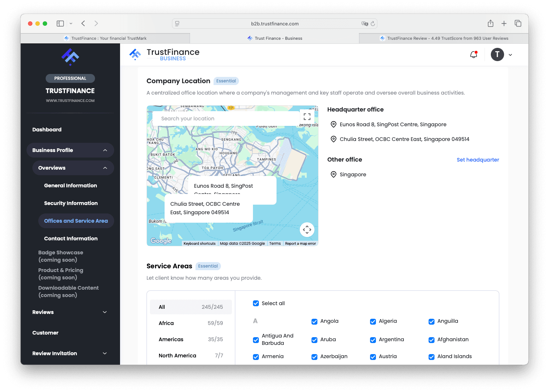Viewport: 549px width, 392px height.
Task: Select the Africa region category
Action: coord(191,323)
